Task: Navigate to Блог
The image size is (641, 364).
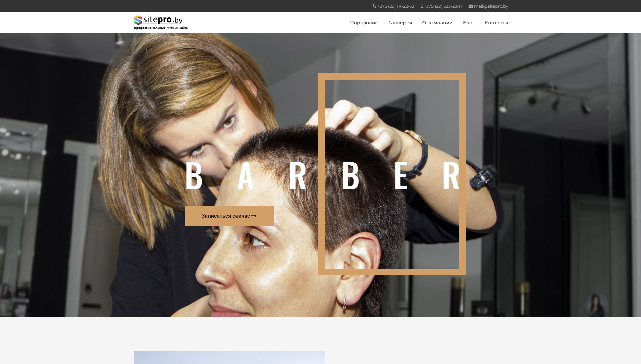Action: click(469, 23)
